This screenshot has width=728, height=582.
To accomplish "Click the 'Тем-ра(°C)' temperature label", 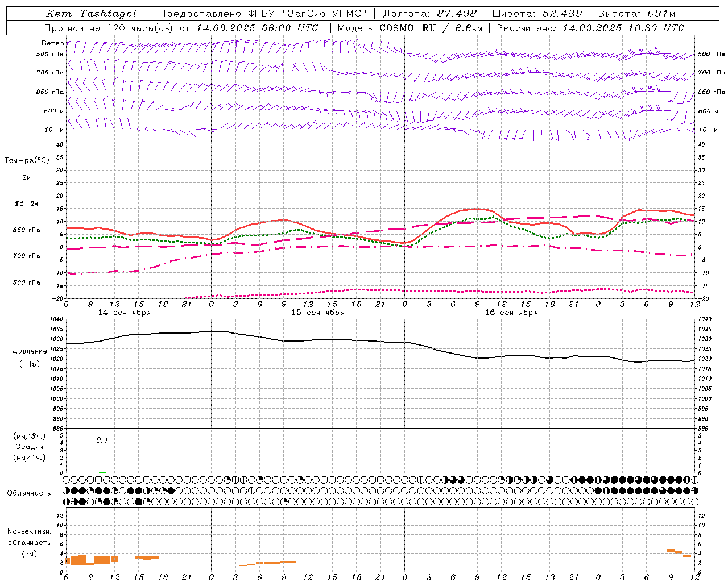I will click(27, 161).
